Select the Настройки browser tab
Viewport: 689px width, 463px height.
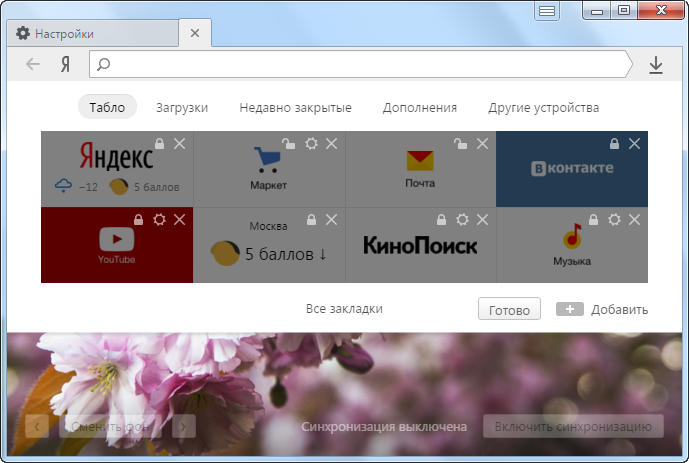[93, 33]
